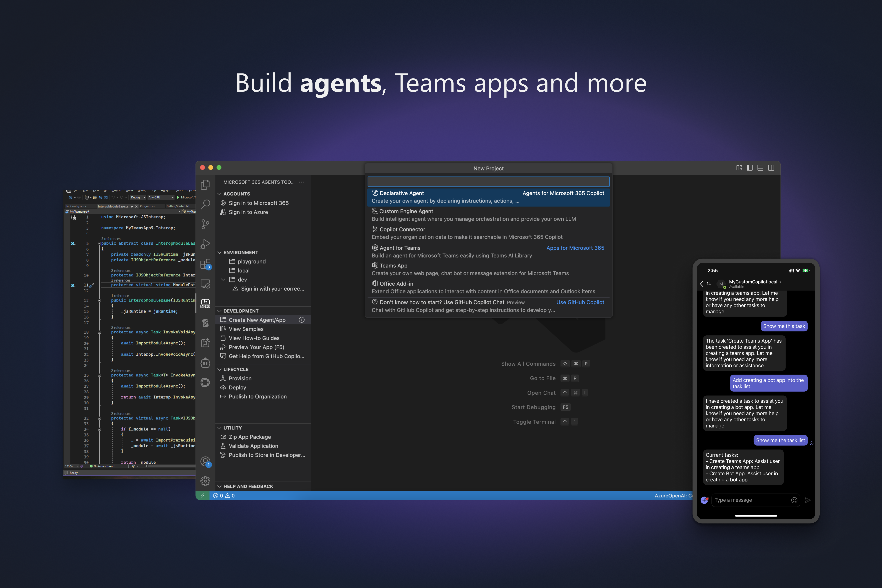Click info icon beside Create New Agent/App

pos(302,320)
